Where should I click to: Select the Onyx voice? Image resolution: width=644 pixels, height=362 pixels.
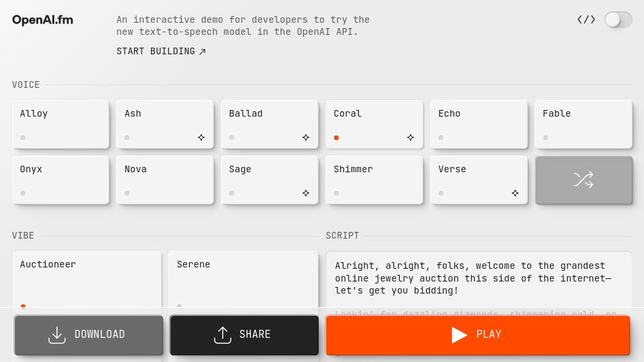click(x=61, y=180)
